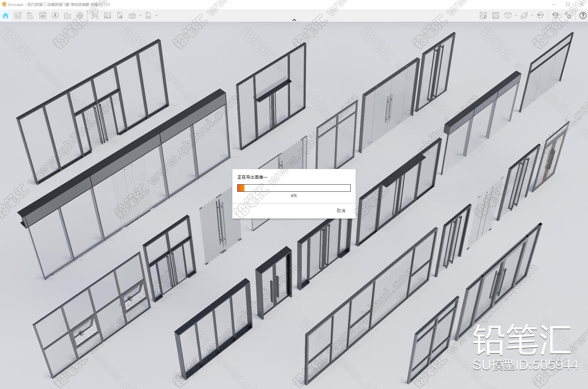This screenshot has height=389, width=588.
Task: Click the 6% progress label
Action: 294,196
